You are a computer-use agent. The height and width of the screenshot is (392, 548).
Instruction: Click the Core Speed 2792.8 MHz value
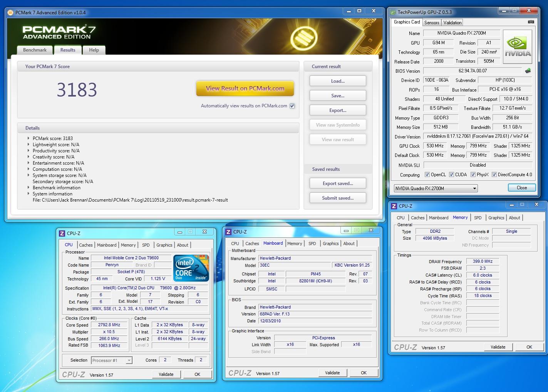(x=109, y=325)
